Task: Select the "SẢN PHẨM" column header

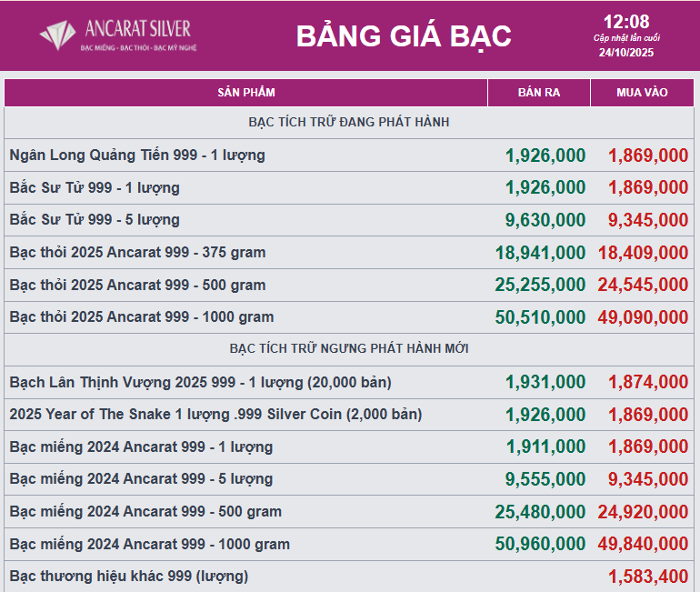Action: pos(245,93)
